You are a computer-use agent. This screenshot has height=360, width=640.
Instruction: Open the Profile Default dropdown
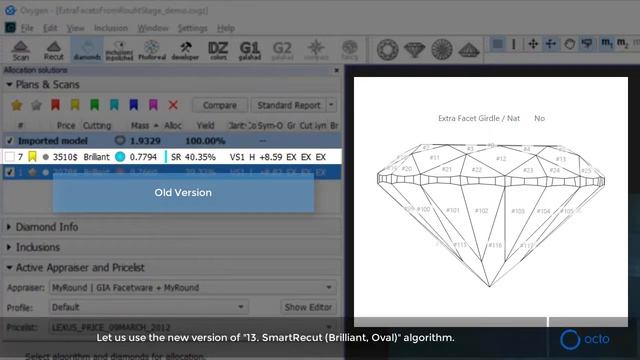click(x=149, y=307)
